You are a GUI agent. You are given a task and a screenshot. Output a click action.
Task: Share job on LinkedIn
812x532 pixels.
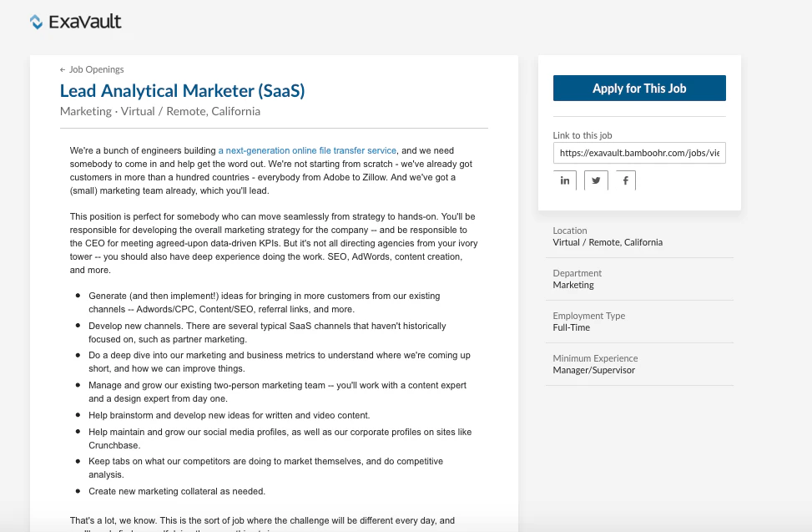click(564, 180)
